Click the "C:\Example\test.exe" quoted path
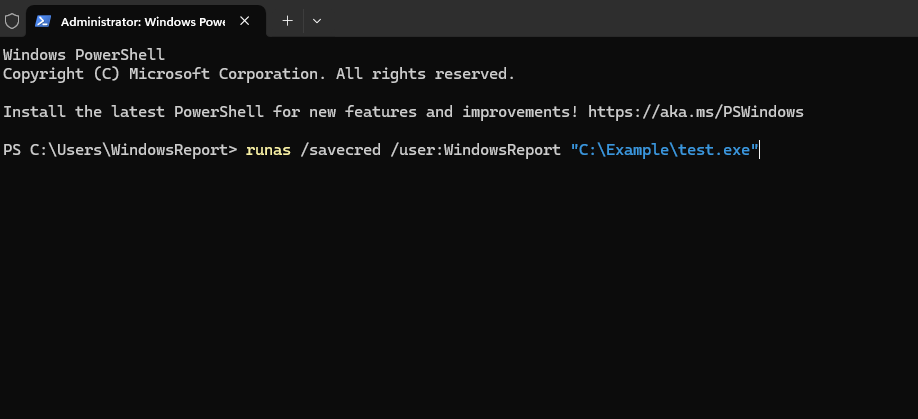 pyautogui.click(x=664, y=150)
